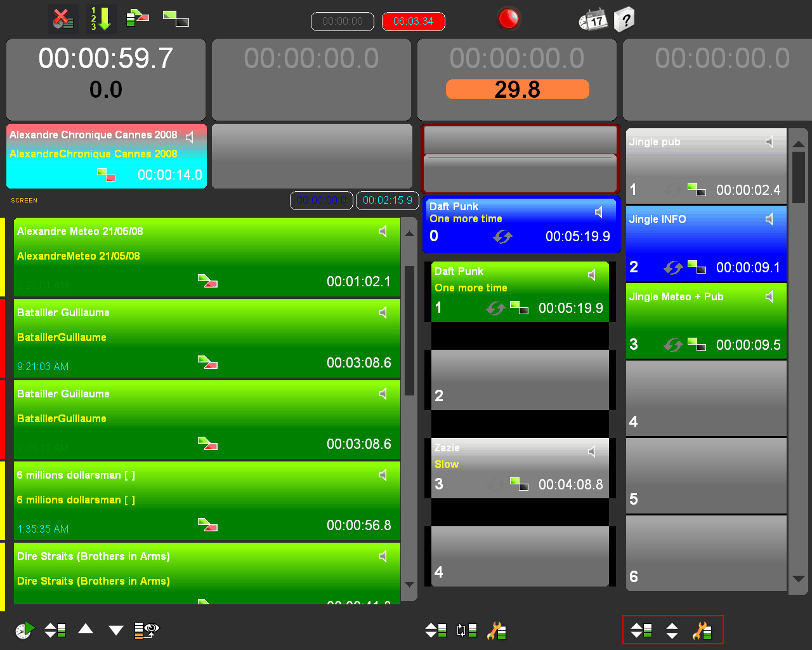
Task: Click the playlist view eye icon
Action: coord(147,630)
